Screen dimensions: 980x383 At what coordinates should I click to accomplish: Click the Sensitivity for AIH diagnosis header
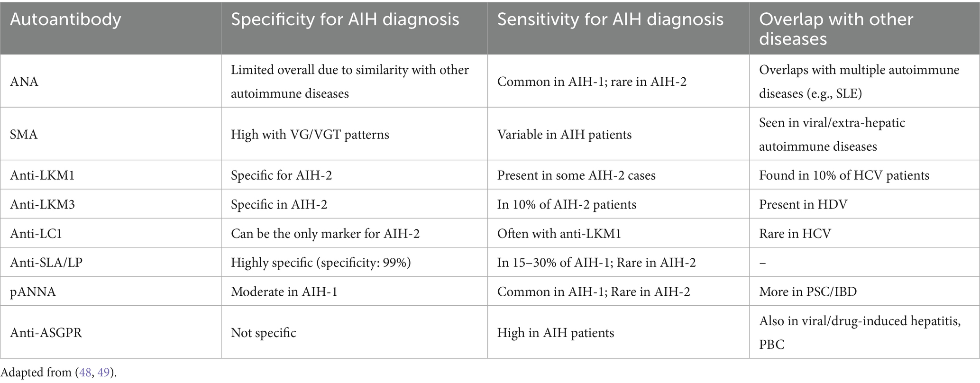click(x=610, y=19)
